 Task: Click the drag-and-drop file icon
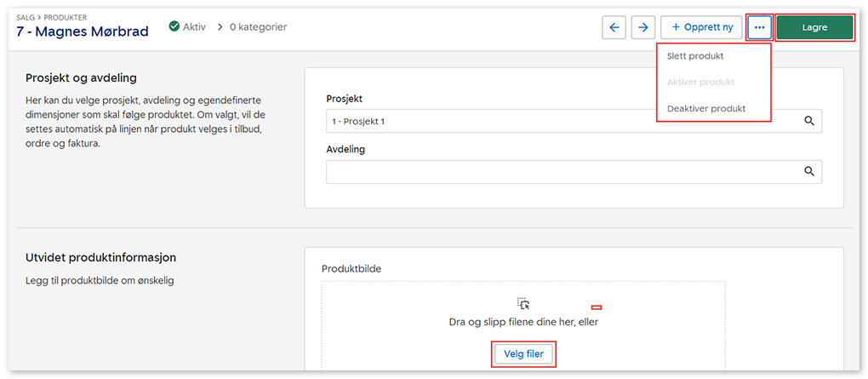523,303
